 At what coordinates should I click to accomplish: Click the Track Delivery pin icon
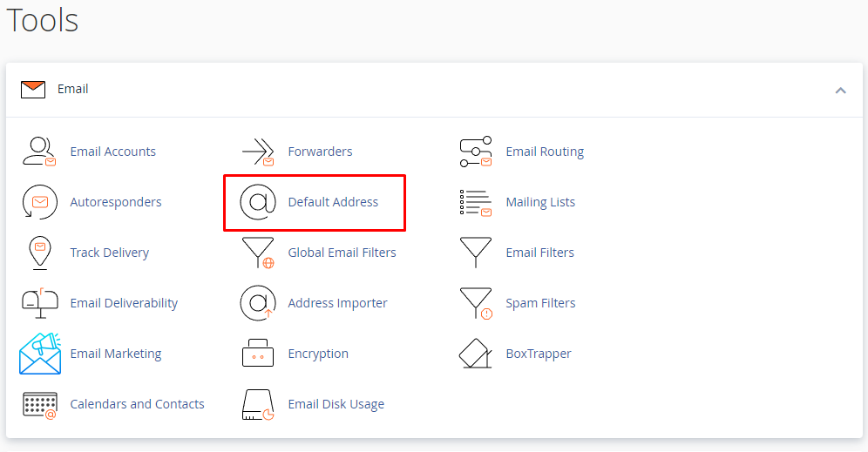pyautogui.click(x=39, y=253)
